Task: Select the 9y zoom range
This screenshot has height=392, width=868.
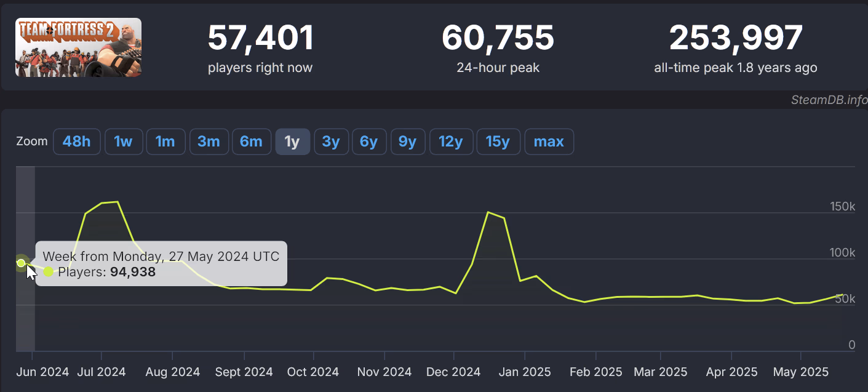Action: [407, 142]
